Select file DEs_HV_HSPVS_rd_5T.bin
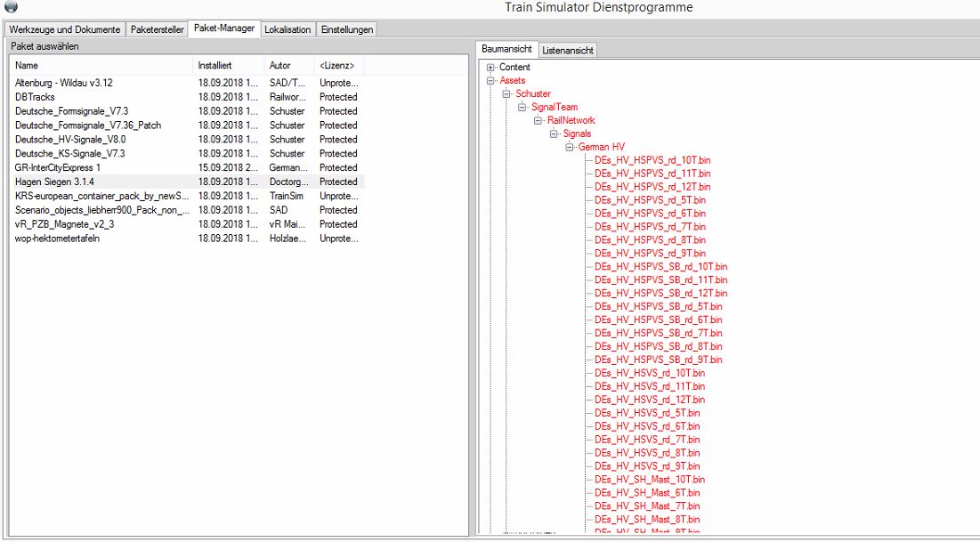 pos(650,200)
